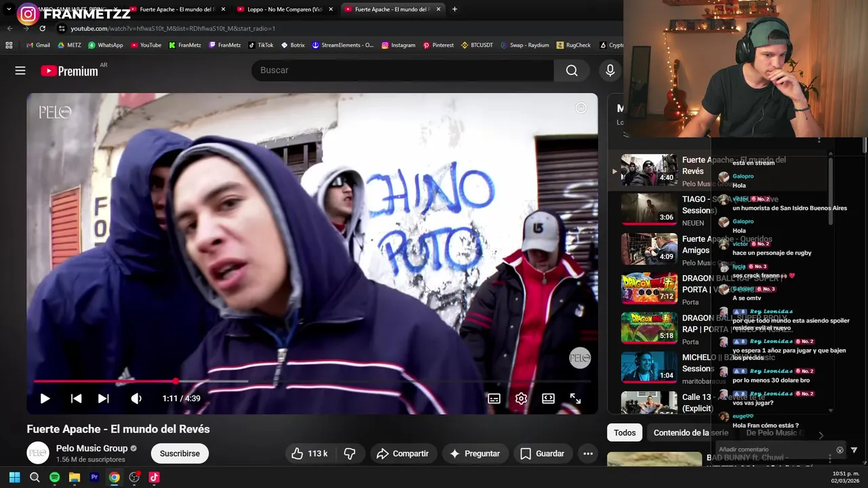The image size is (868, 488).
Task: Show more filter chips with right chevron
Action: 821,435
